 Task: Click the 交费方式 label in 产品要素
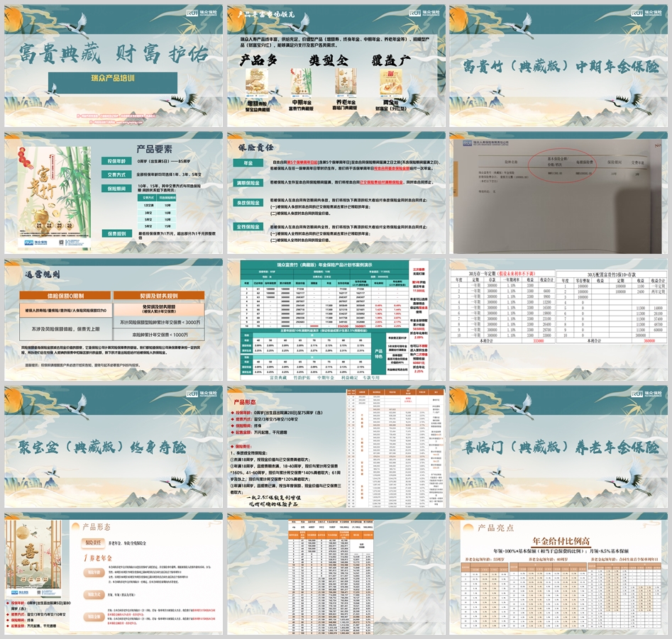(x=116, y=174)
